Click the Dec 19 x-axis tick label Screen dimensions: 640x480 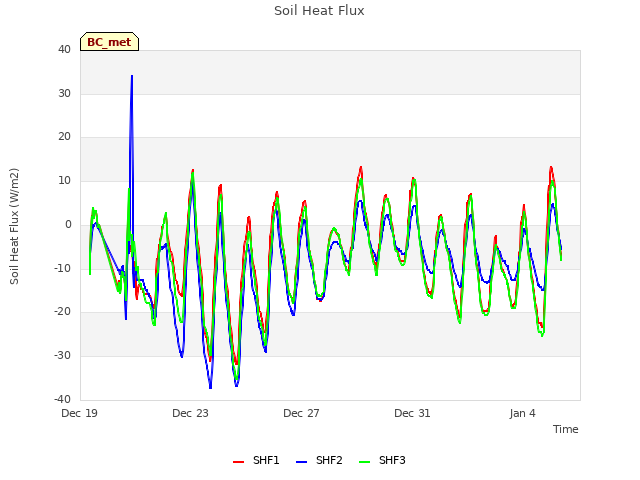pos(80,413)
